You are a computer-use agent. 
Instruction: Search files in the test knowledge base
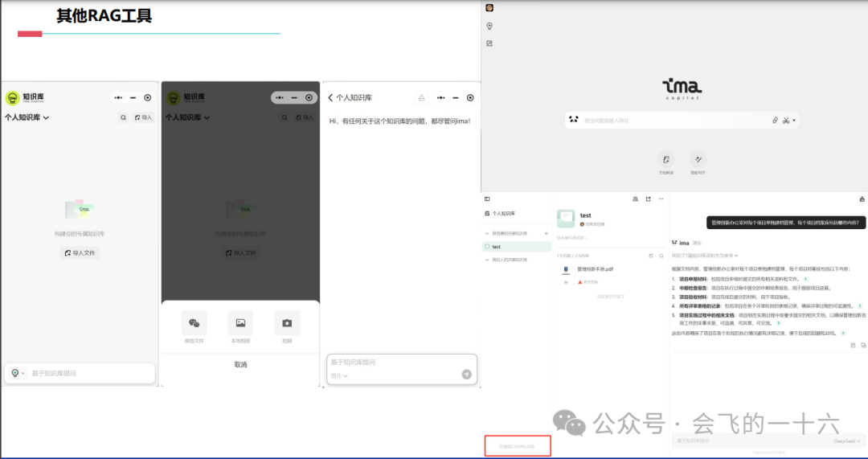click(x=661, y=256)
